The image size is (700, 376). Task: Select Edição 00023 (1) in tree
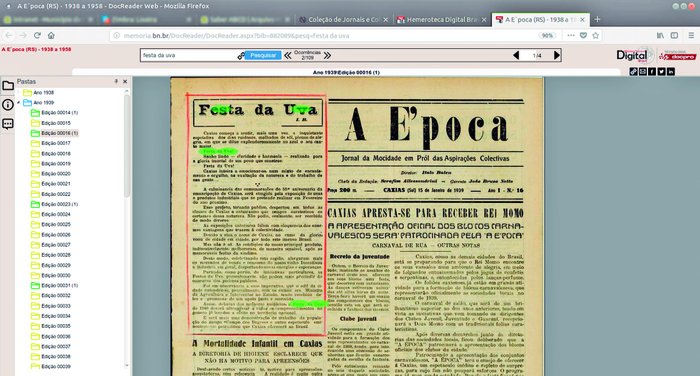59,204
